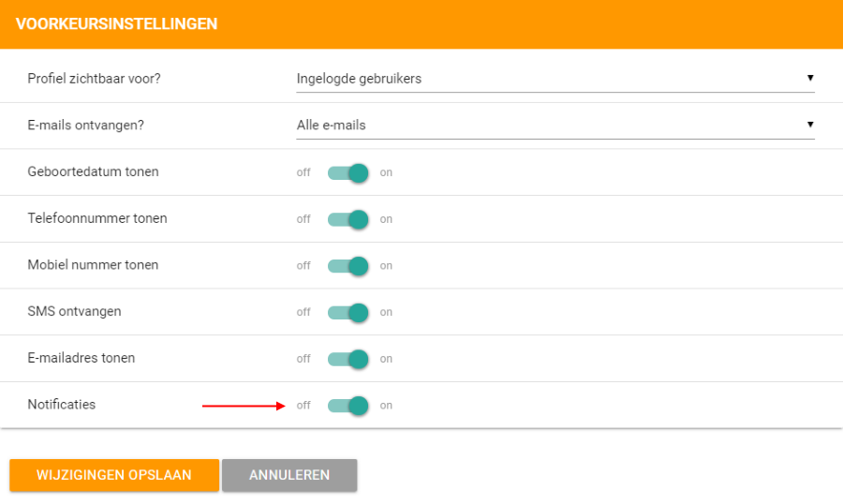Click 'on' label beside Notificaties switch

coord(386,406)
